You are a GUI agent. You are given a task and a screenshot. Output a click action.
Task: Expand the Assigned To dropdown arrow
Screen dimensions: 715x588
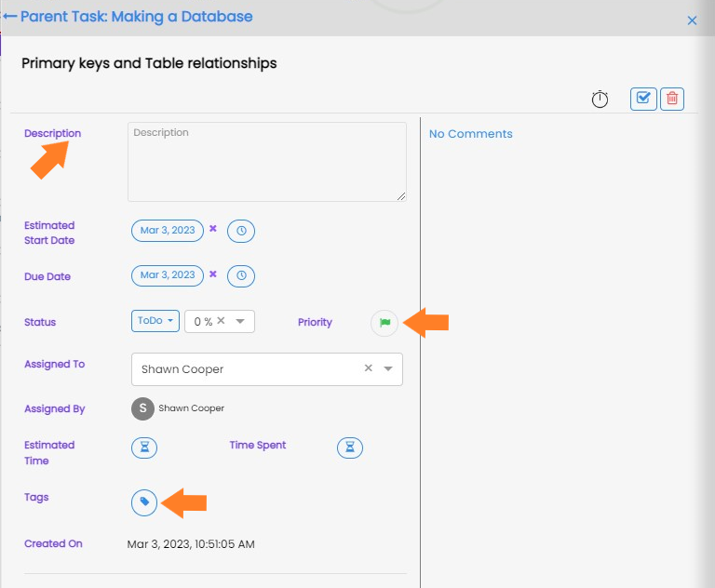tap(388, 368)
